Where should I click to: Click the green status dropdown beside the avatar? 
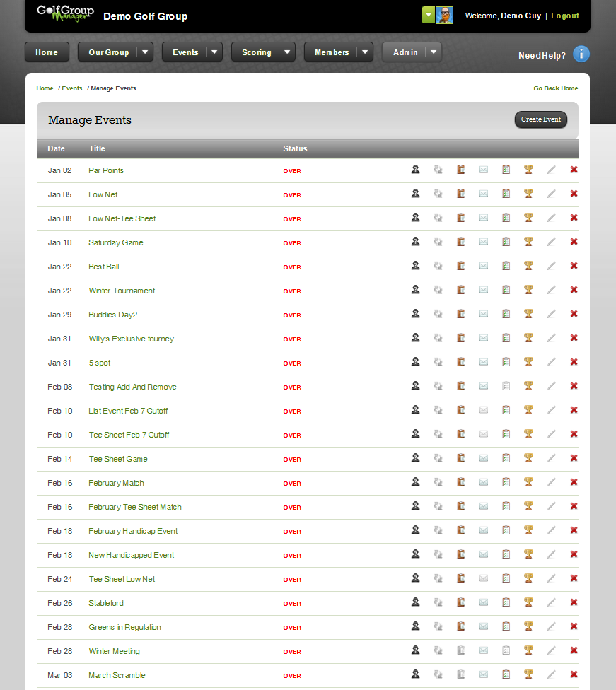coord(428,14)
